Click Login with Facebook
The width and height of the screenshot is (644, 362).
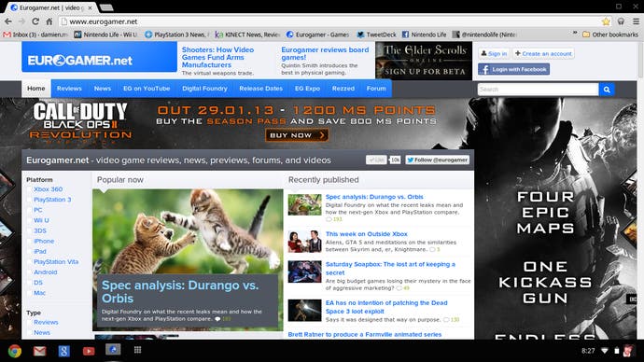pyautogui.click(x=514, y=69)
